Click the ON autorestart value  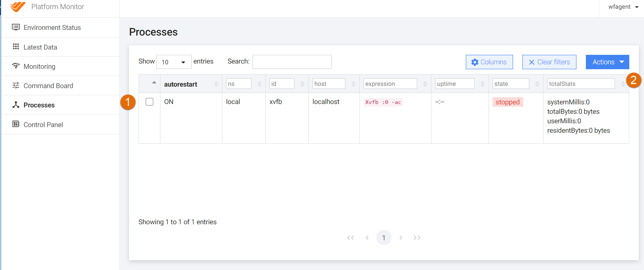169,102
